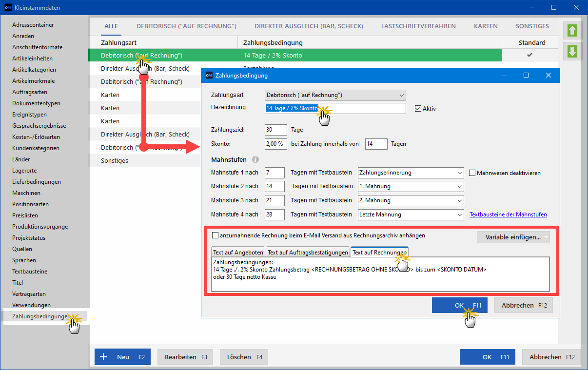Click OK F11 in Zahlungsbedingung dialog
588x370 pixels.
pos(460,305)
